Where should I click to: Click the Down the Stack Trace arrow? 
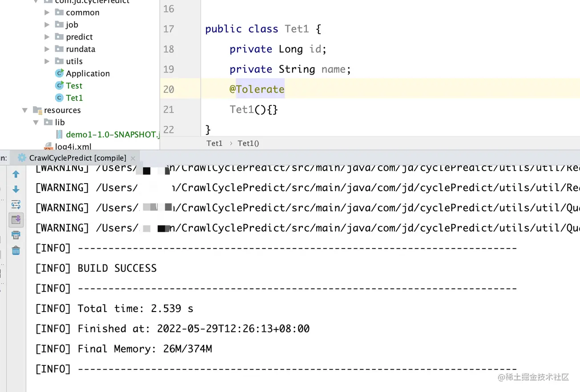pyautogui.click(x=16, y=189)
